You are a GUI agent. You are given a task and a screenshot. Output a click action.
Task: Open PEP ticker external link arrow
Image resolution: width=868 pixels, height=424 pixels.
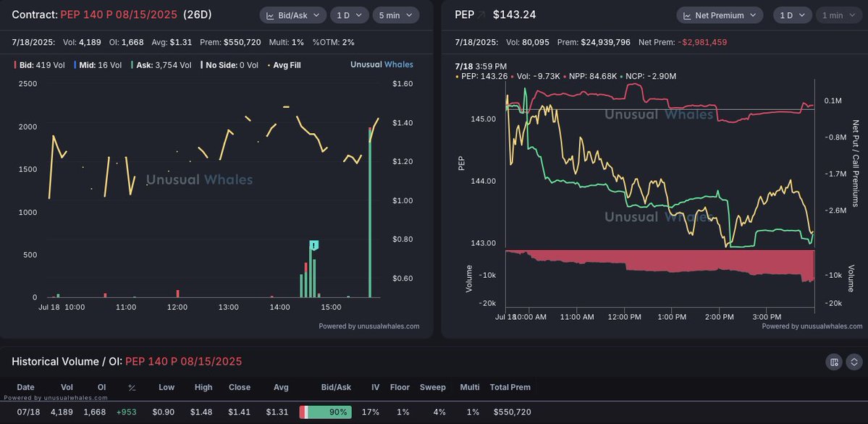481,15
